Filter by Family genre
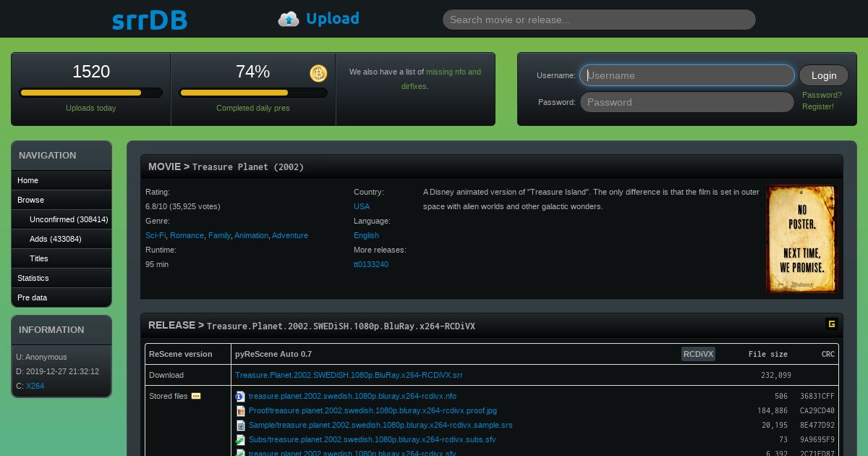This screenshot has height=456, width=868. [x=219, y=235]
